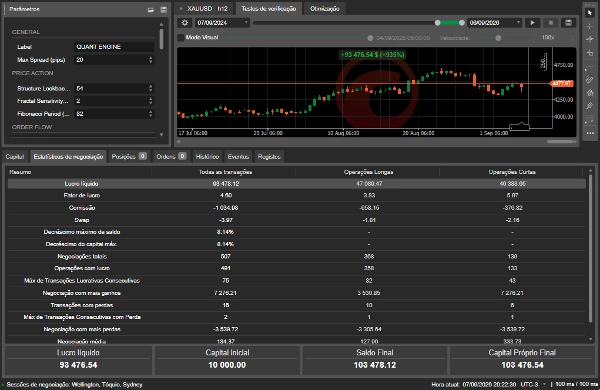Select the pencil freehand drawing tool
Screen dimensions: 600x390
[590, 80]
